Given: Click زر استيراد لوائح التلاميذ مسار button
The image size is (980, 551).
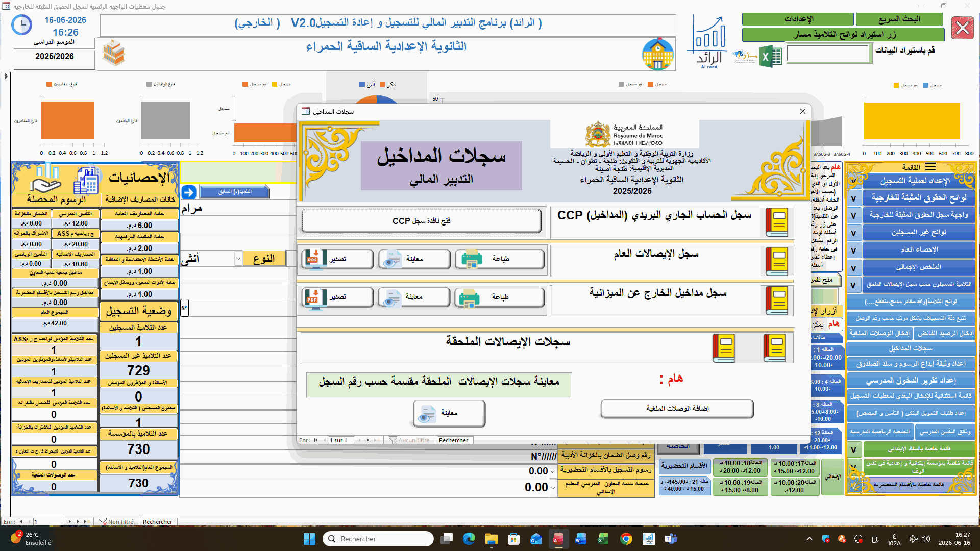Looking at the screenshot, I should coord(844,35).
